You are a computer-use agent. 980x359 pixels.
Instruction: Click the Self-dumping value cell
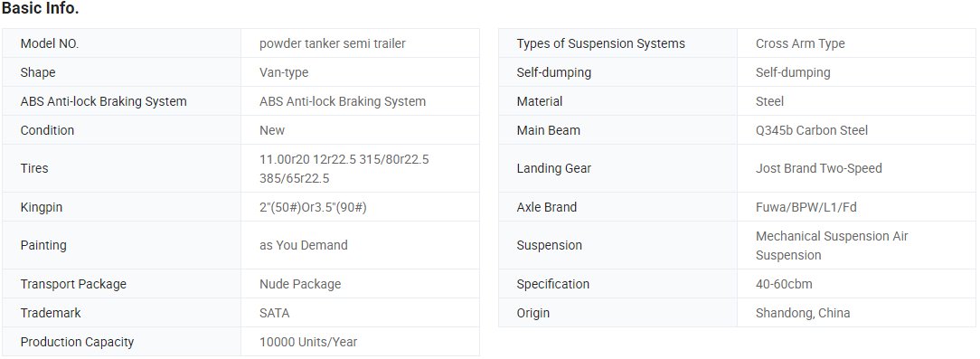pos(856,72)
